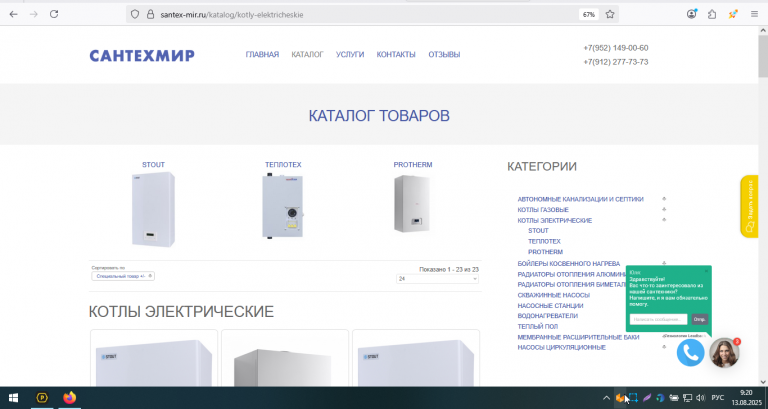Click the chat message input field

tap(658, 319)
